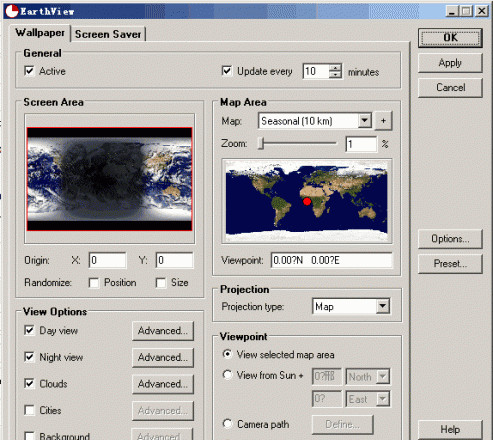Toggle the Update every checkbox
This screenshot has height=440, width=493.
tap(227, 71)
